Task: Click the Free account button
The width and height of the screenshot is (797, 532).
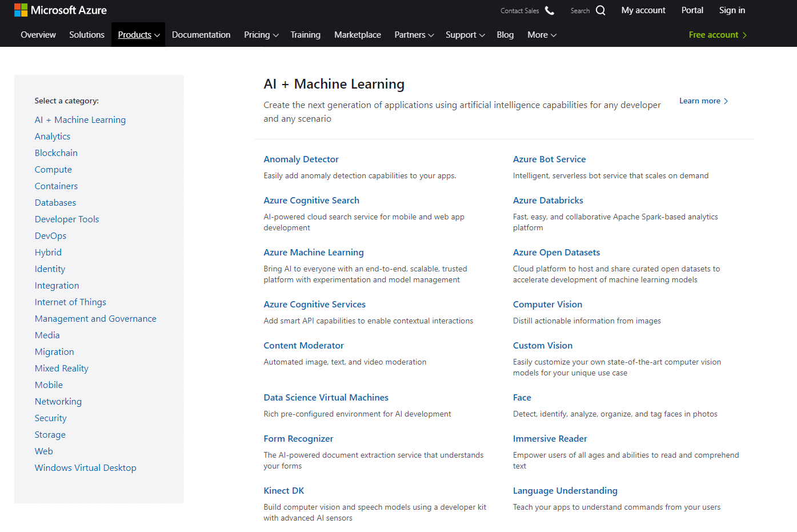Action: [x=714, y=34]
